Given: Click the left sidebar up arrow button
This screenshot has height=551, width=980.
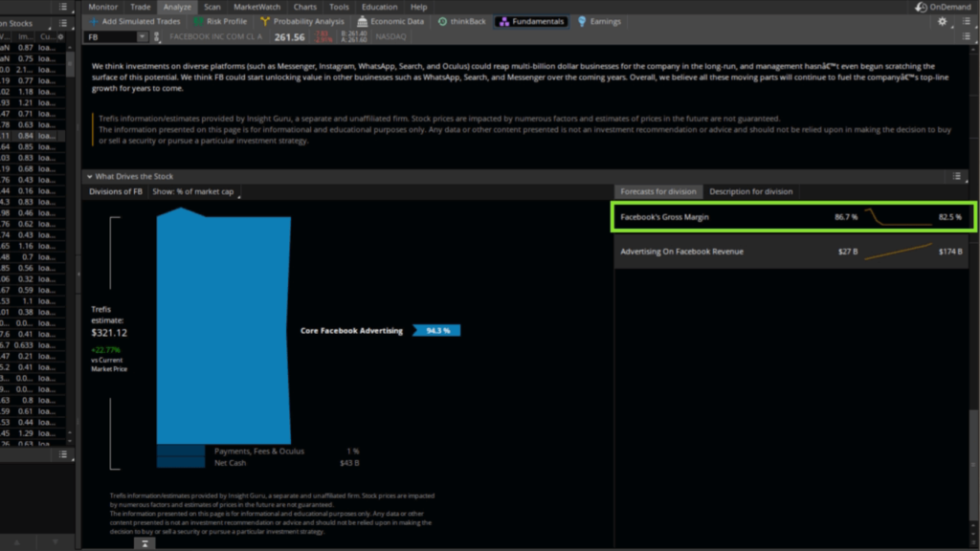Looking at the screenshot, I should pos(17,542).
